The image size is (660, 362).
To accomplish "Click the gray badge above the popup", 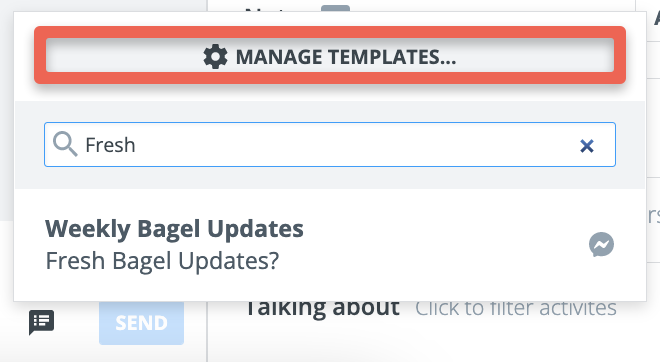I will 335,8.
